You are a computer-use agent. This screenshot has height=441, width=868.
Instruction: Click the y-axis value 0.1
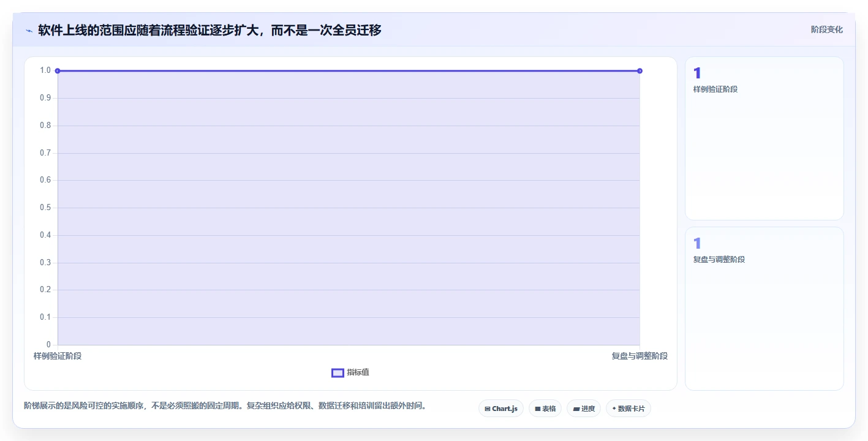(x=45, y=317)
